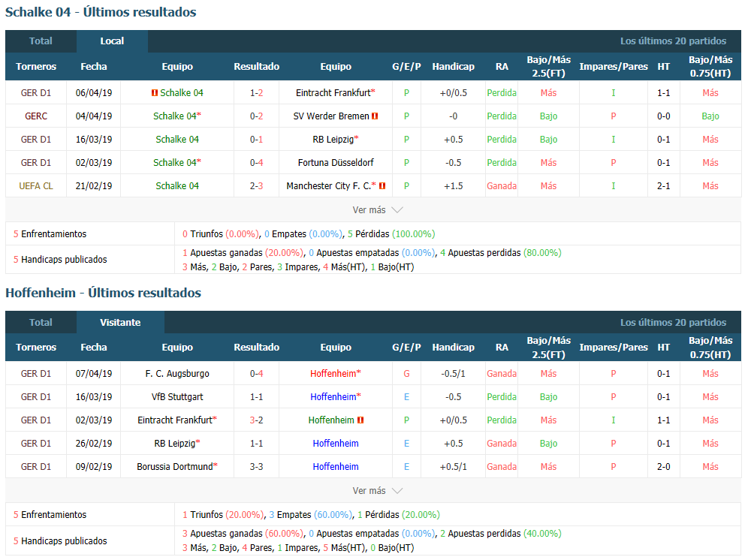The width and height of the screenshot is (748, 560).
Task: Open Borussia Dortmund team link
Action: (x=174, y=467)
